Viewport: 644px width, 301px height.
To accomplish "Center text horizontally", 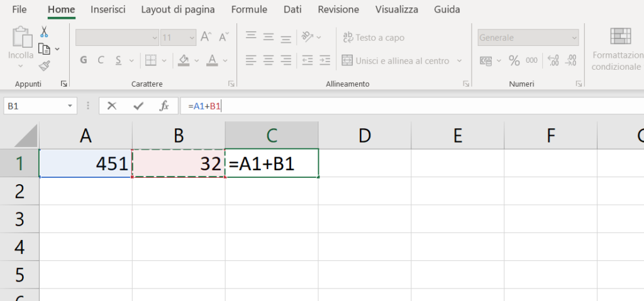I will pos(268,61).
